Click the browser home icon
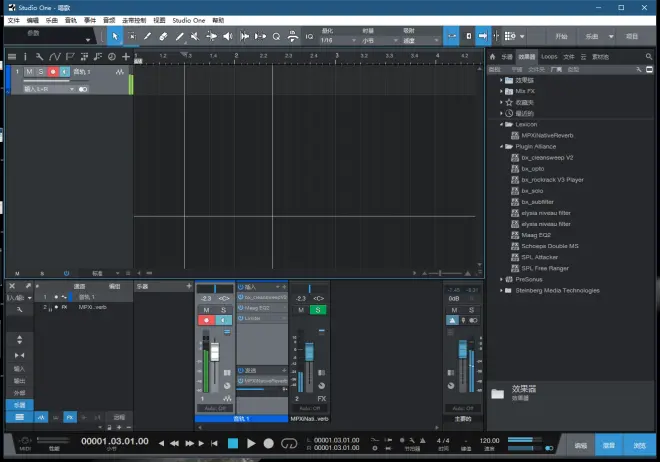Viewport: 660px width, 462px height. click(x=492, y=56)
